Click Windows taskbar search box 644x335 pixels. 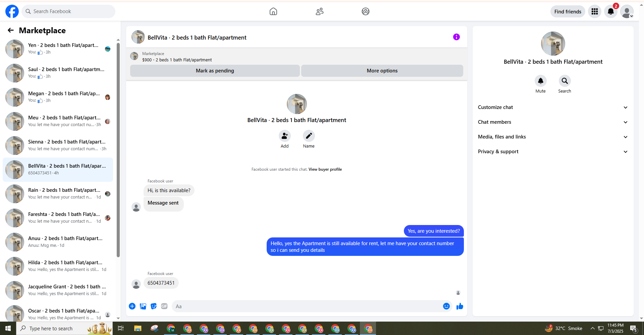[64, 328]
